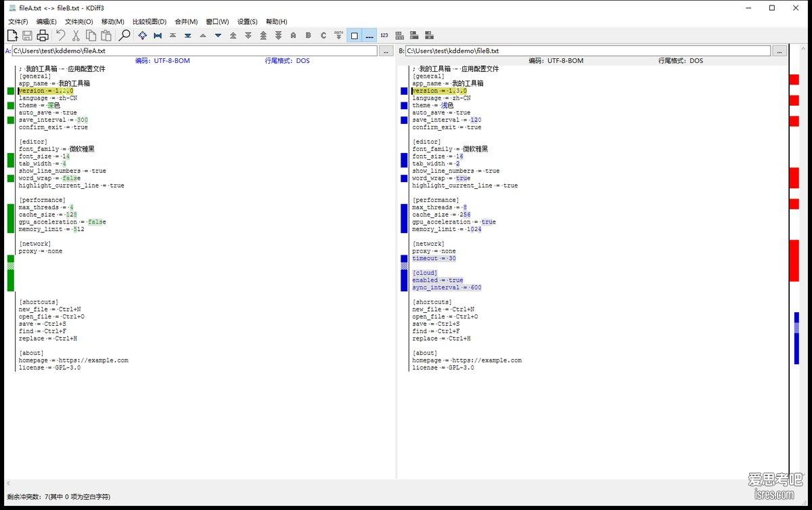Click the blue region in the overview bar
812x510 pixels.
pos(796,338)
